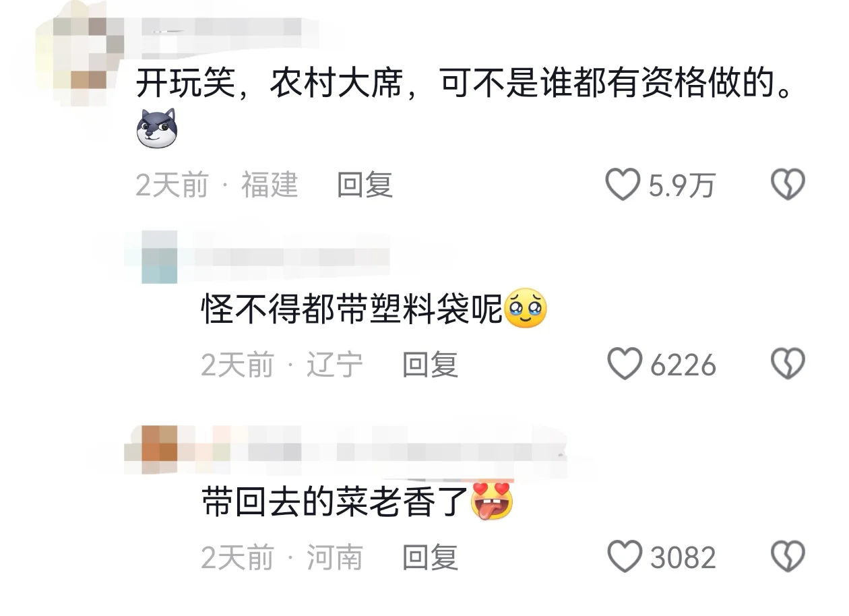Like the 带回去的菜老香了 comment
This screenshot has height=616, width=849.
624,557
